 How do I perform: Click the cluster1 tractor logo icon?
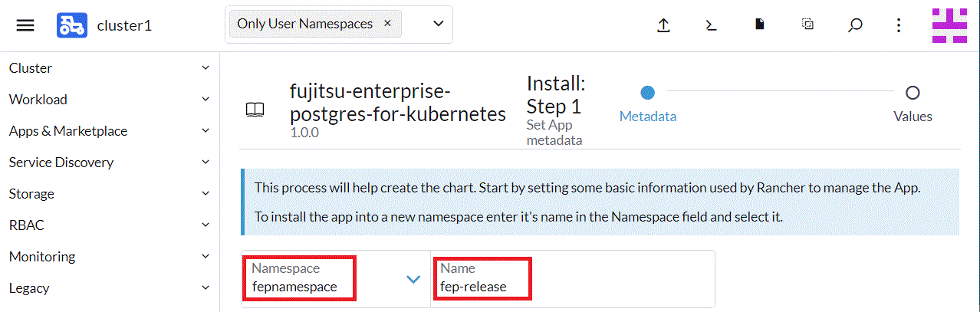pos(71,25)
